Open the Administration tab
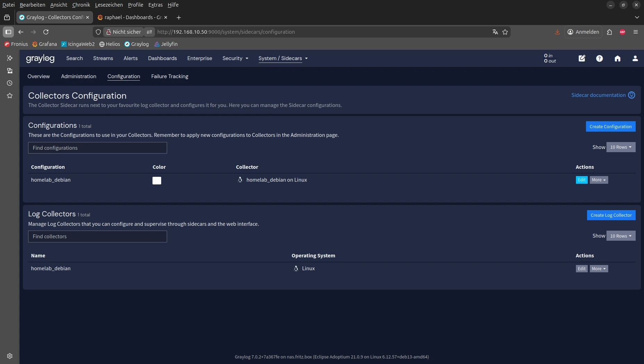The image size is (644, 364). pyautogui.click(x=79, y=76)
